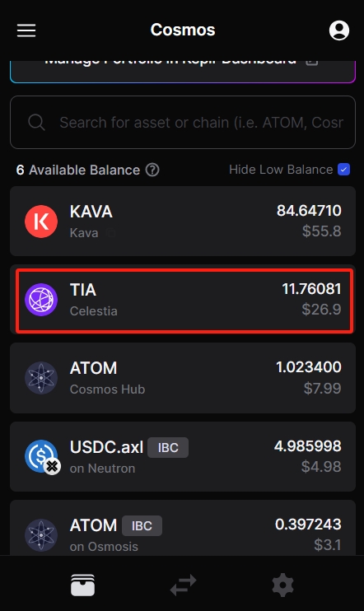Select the KAVA balance row
Screen dimensions: 364x611
point(183,221)
